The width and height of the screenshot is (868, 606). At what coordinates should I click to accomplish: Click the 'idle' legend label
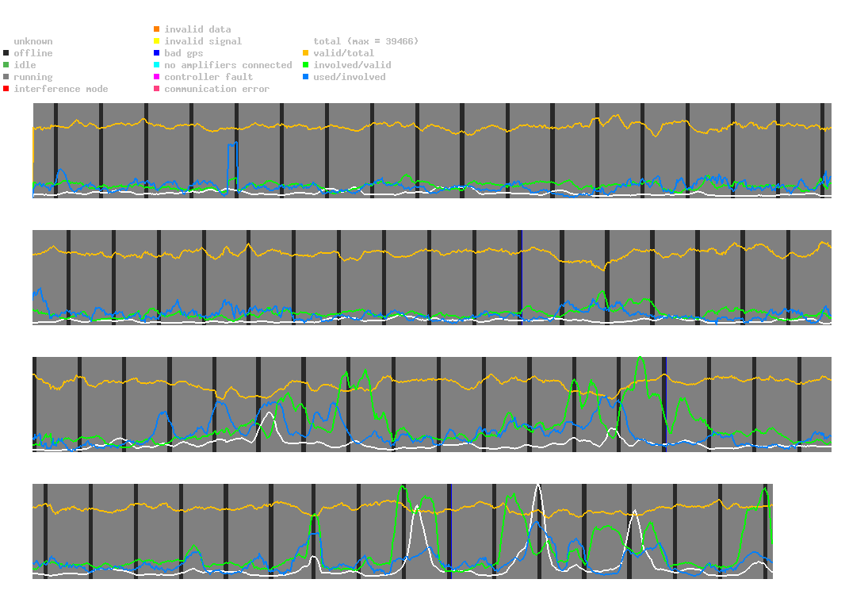point(25,65)
